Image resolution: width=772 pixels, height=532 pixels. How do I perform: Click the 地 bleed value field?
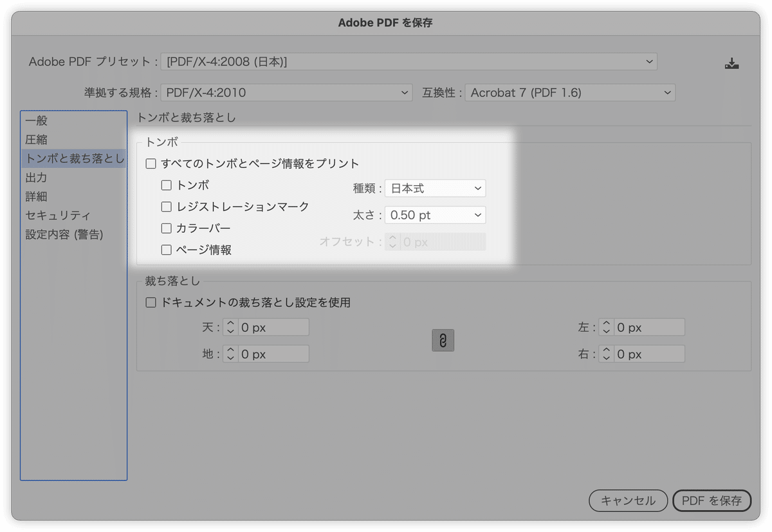pyautogui.click(x=273, y=354)
